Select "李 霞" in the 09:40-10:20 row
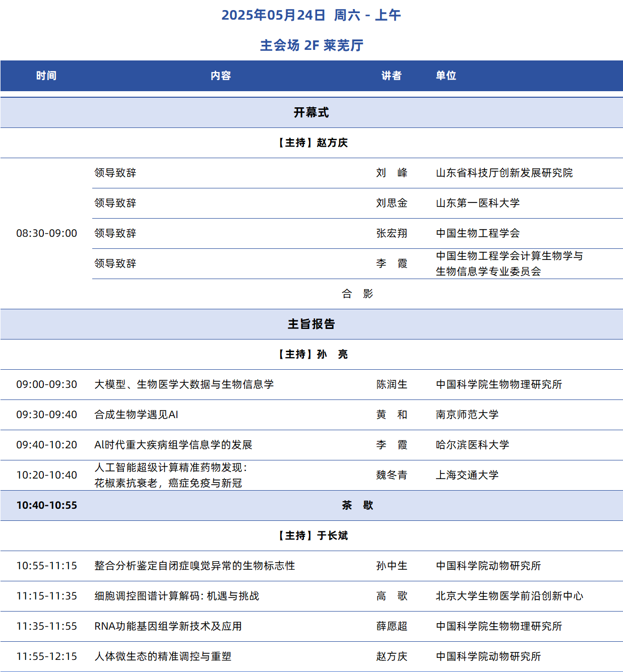 pos(392,445)
